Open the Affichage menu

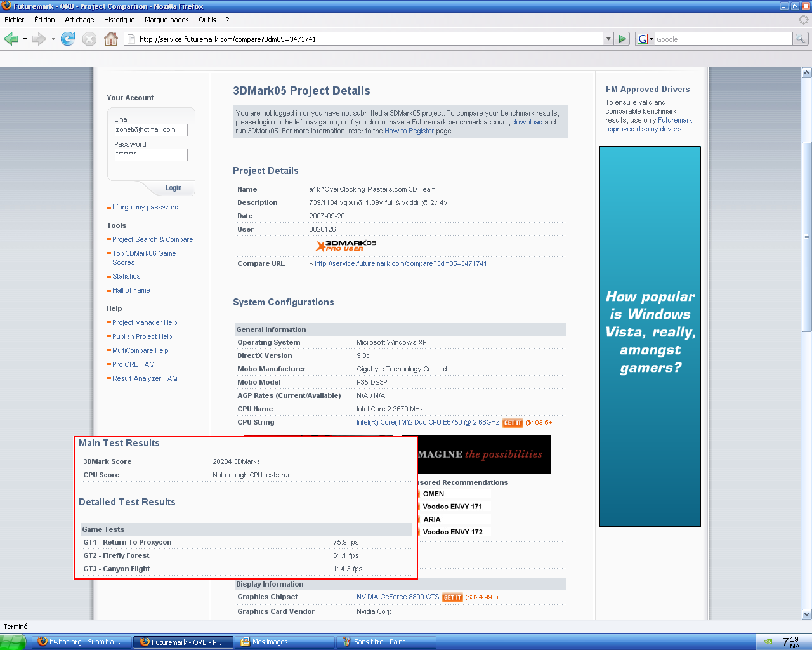coord(79,20)
